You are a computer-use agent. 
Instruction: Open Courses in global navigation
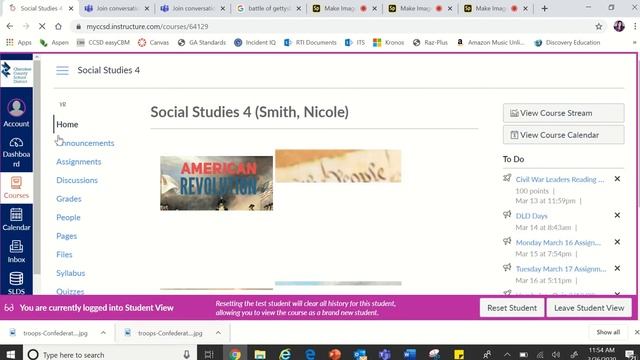pyautogui.click(x=16, y=188)
